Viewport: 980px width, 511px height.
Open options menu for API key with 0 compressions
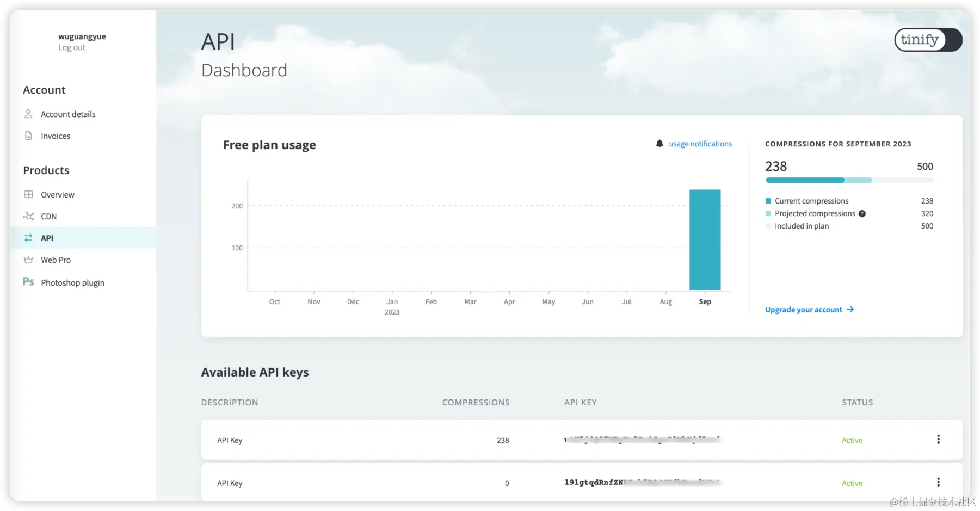[938, 482]
